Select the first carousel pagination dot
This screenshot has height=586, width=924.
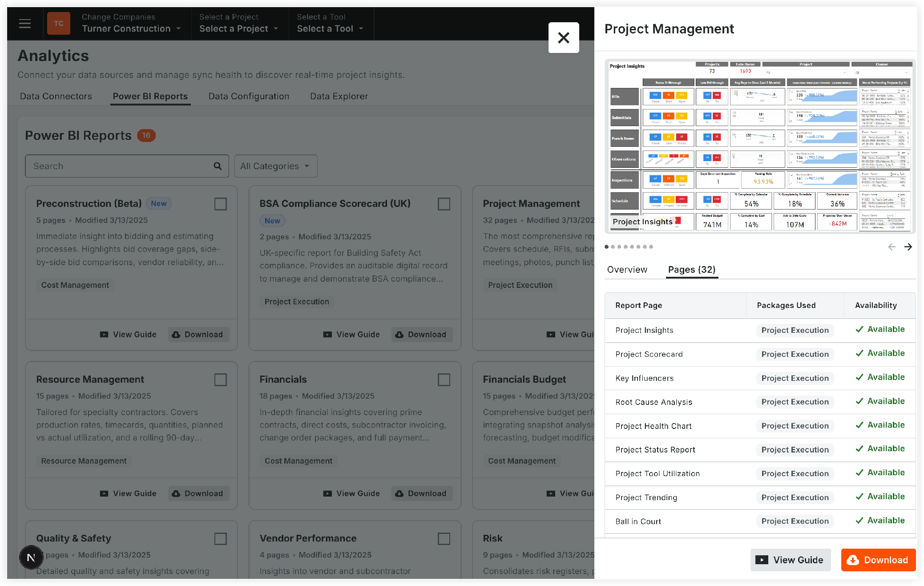pos(606,247)
